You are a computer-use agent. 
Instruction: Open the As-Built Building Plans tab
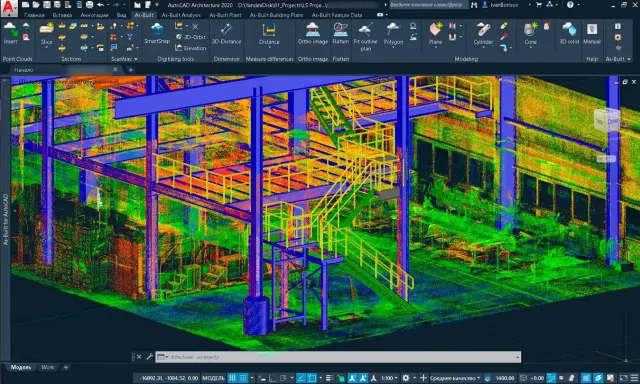[x=276, y=15]
